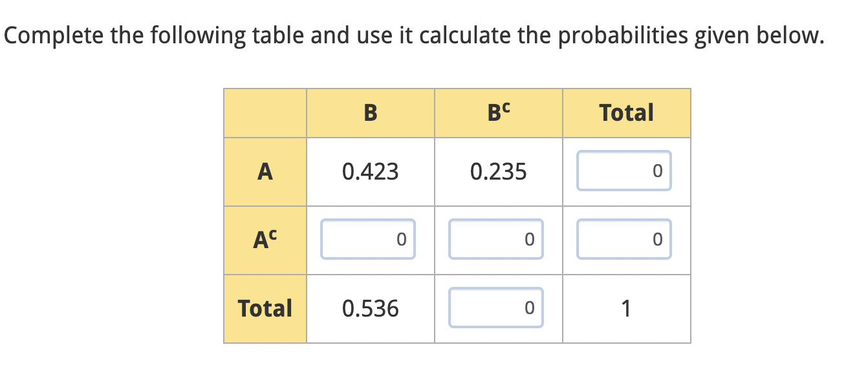Click the word 'probabilities' in the instruction text
This screenshot has width=868, height=367.
coord(624,36)
